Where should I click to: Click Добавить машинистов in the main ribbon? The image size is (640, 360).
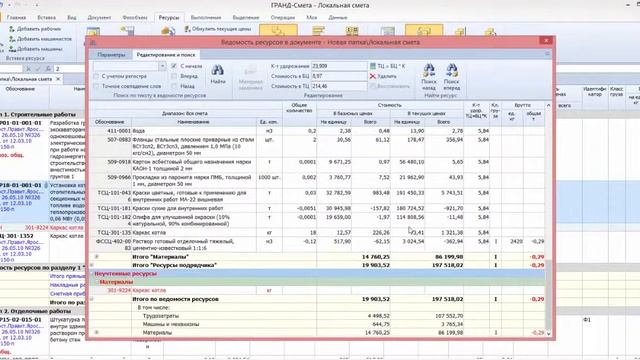coord(40,39)
